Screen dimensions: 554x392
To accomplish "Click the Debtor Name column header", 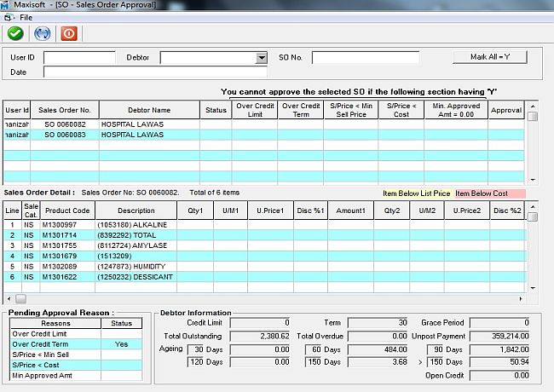I will point(149,110).
